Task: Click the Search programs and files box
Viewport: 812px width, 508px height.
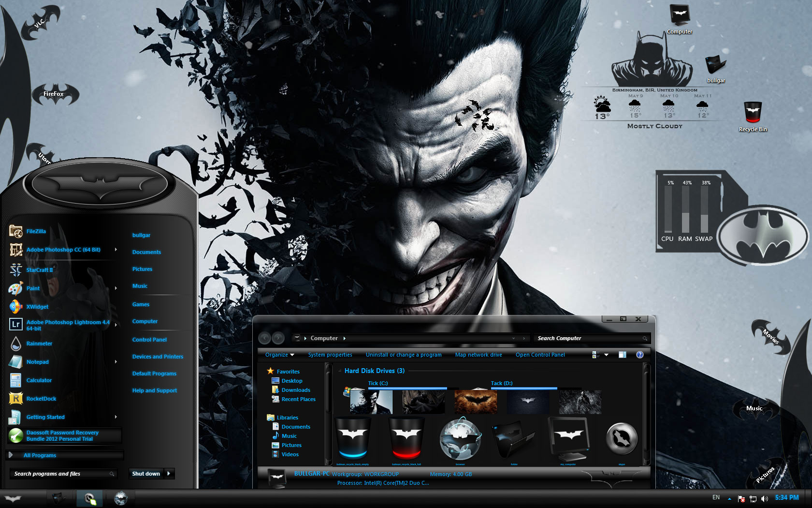Action: pyautogui.click(x=60, y=474)
